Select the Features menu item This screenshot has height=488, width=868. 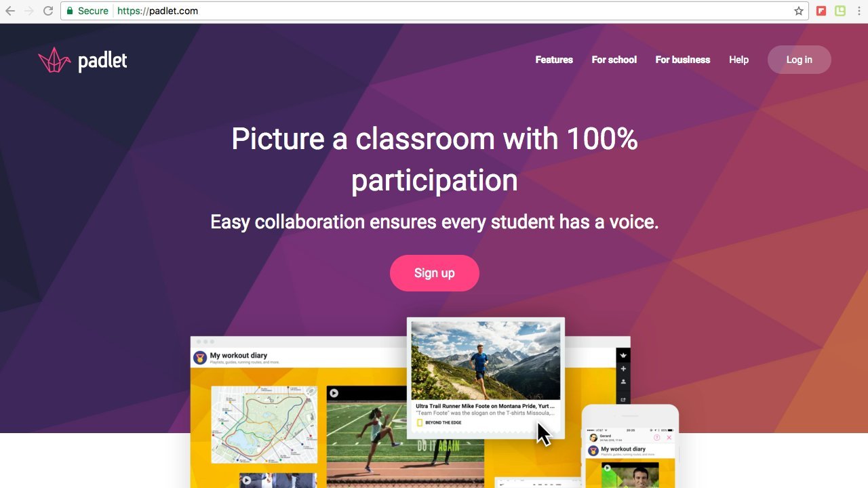tap(554, 60)
